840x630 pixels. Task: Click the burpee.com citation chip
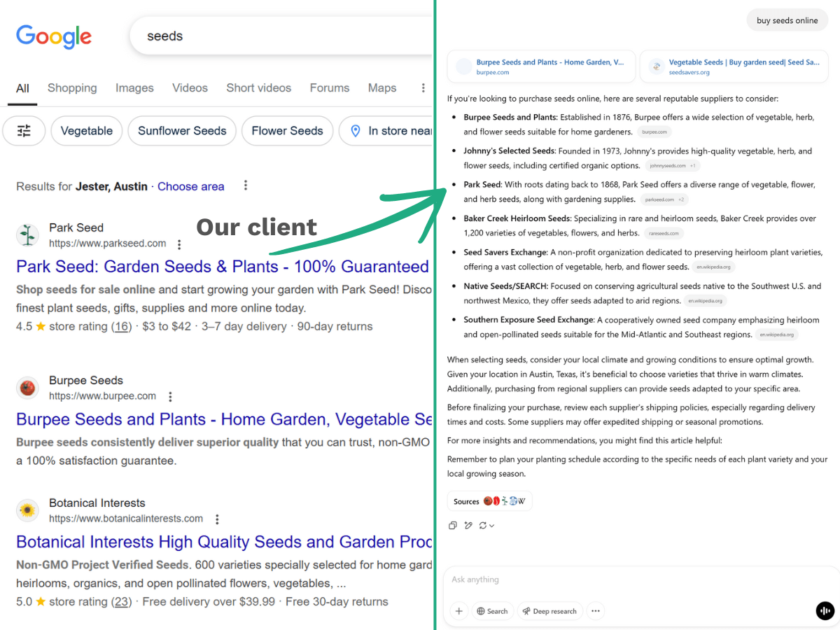pos(654,132)
